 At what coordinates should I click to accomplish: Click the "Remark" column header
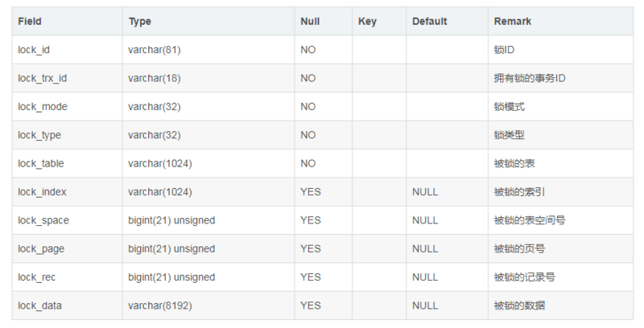coord(512,22)
